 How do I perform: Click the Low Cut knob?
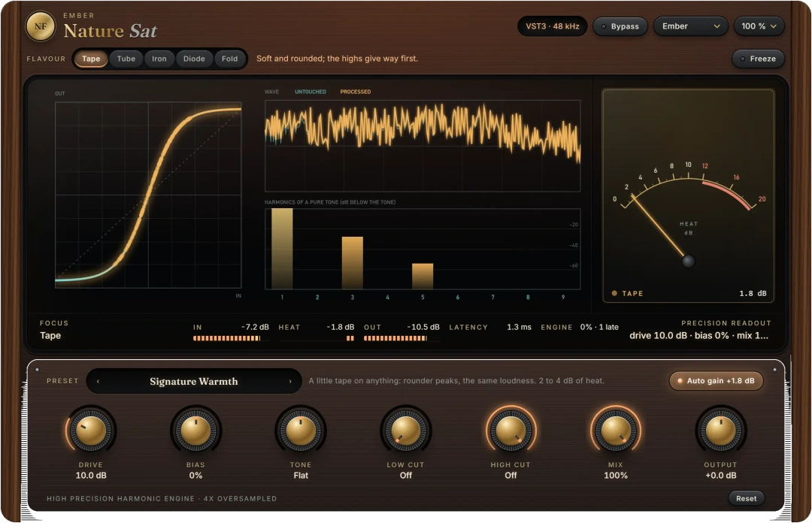(405, 431)
